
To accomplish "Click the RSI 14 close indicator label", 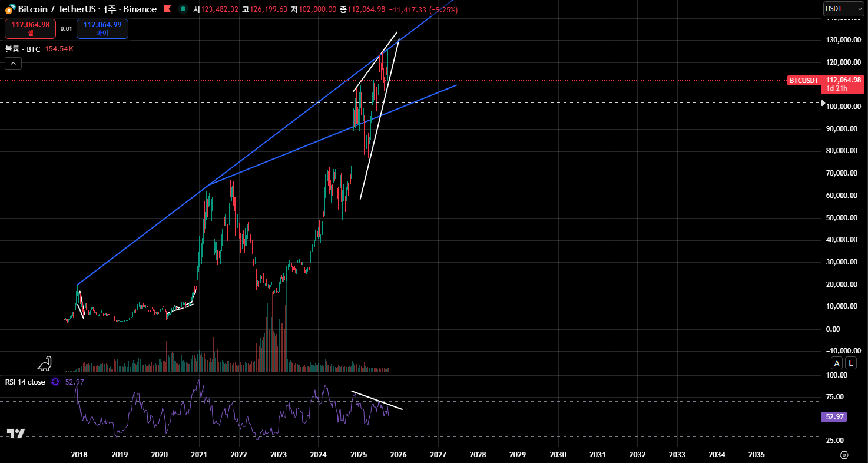I will (25, 382).
